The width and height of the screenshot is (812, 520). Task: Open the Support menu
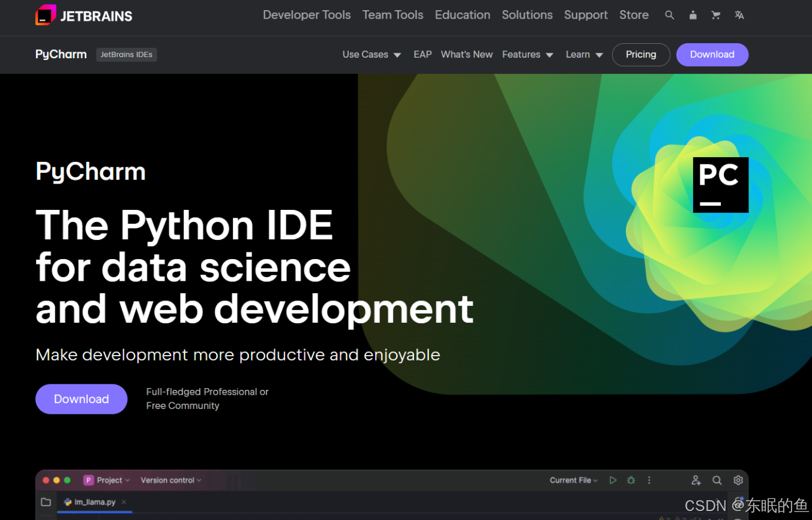pyautogui.click(x=586, y=15)
